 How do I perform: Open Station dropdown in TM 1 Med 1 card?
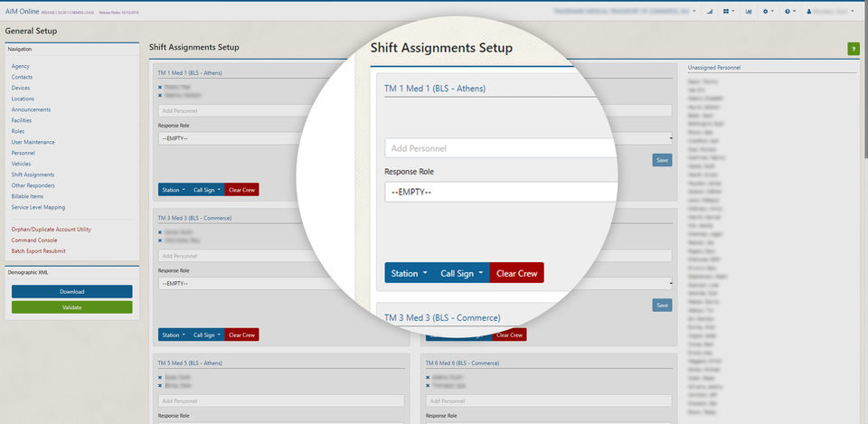(174, 190)
